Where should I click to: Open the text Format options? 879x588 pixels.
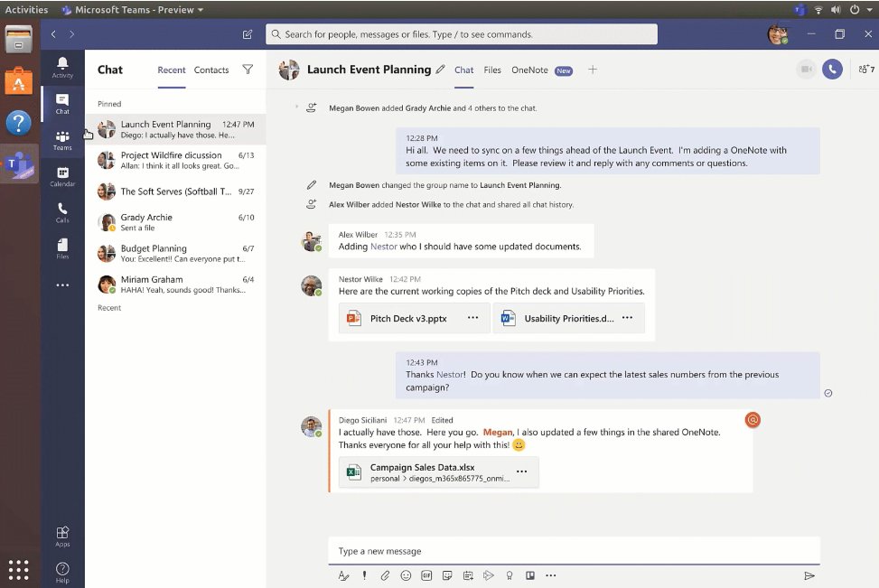point(343,575)
